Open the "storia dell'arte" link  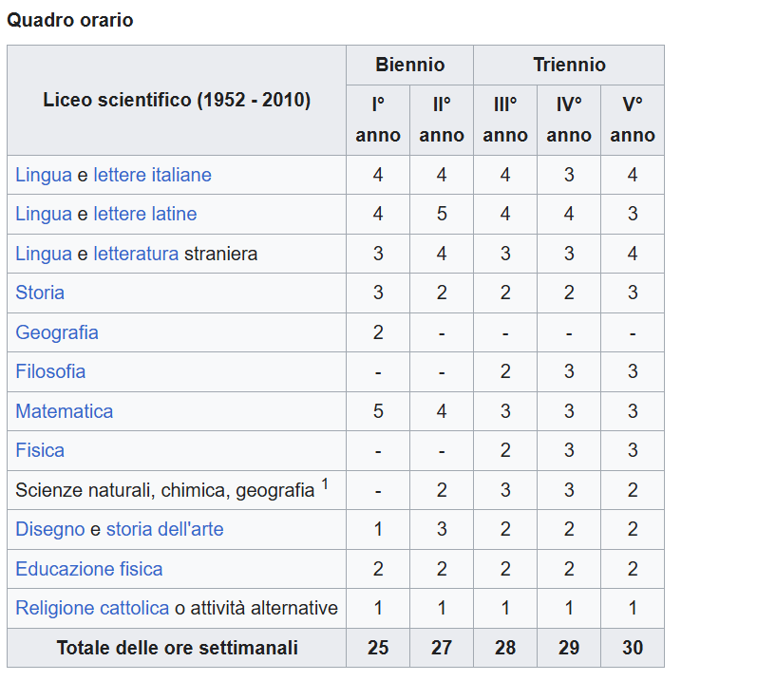(x=164, y=529)
